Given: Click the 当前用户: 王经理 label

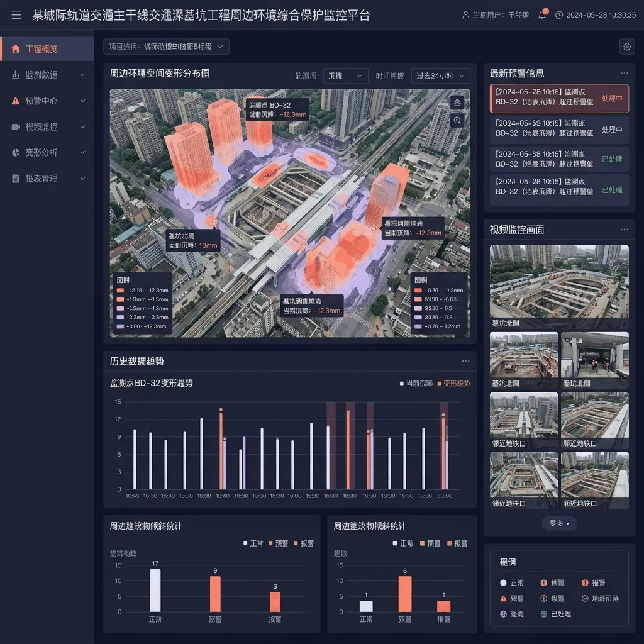Looking at the screenshot, I should click(x=501, y=15).
